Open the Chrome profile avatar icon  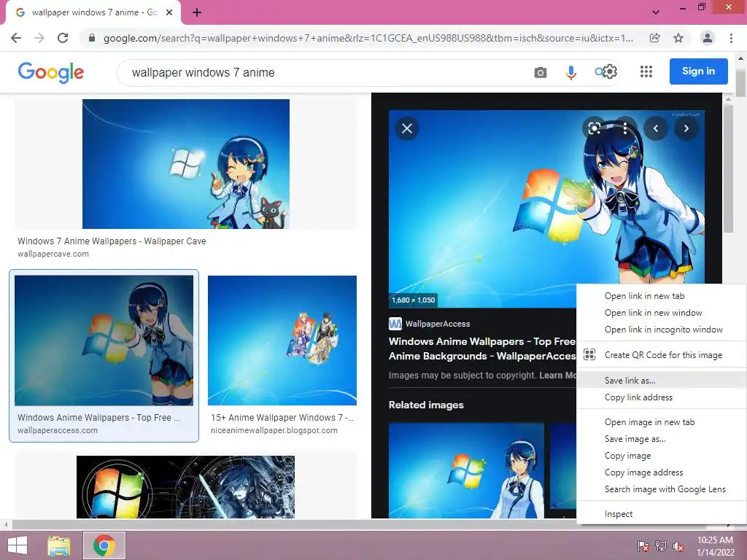click(x=708, y=38)
